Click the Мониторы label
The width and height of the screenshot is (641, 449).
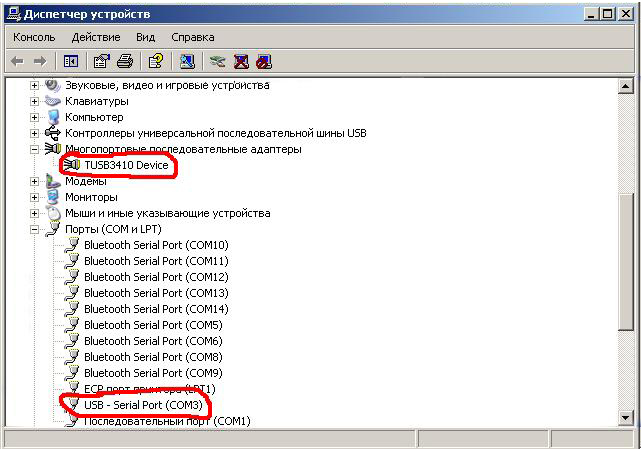point(91,197)
